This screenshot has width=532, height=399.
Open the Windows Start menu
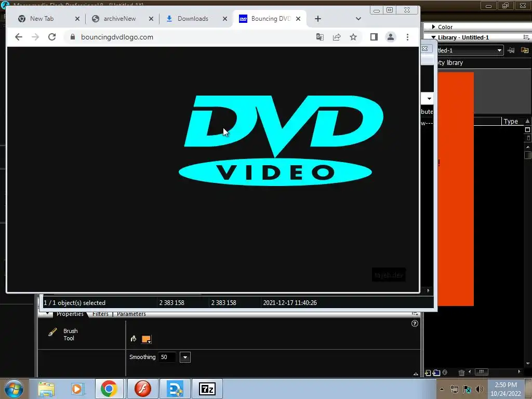[14, 389]
